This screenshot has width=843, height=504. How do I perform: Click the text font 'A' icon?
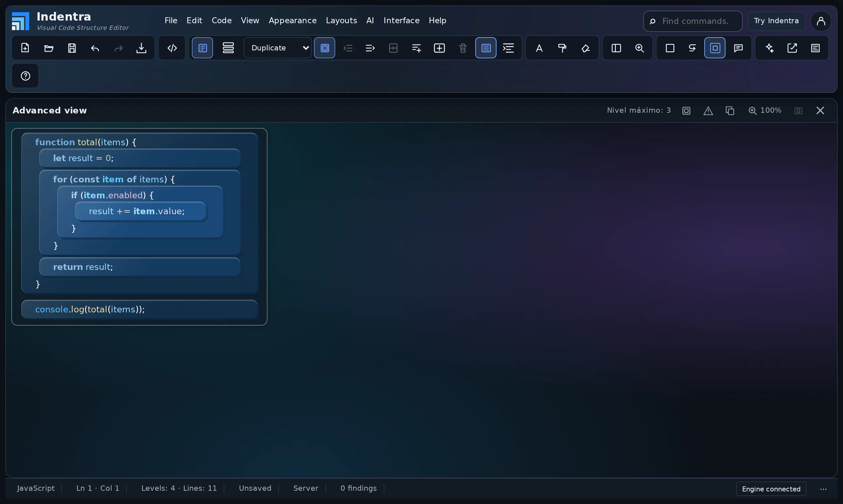click(539, 48)
